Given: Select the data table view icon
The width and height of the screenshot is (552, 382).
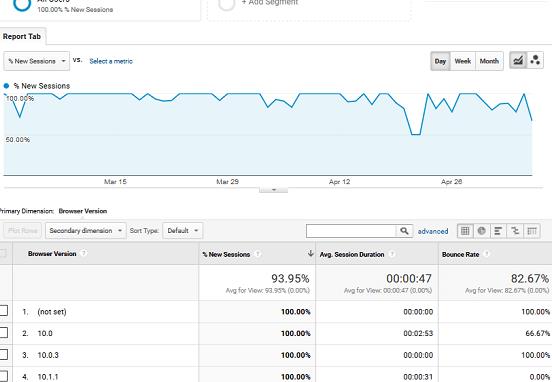Looking at the screenshot, I should click(x=465, y=231).
